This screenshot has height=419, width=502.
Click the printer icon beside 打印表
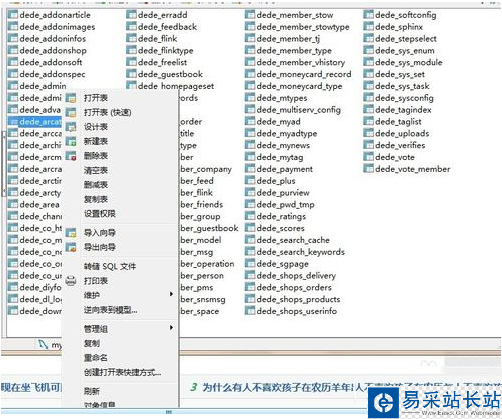pos(71,281)
